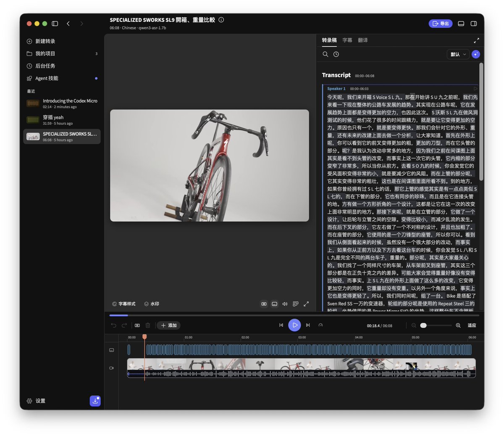Open the Introducing the Codex Micro recent item
504x436 pixels.
[62, 103]
